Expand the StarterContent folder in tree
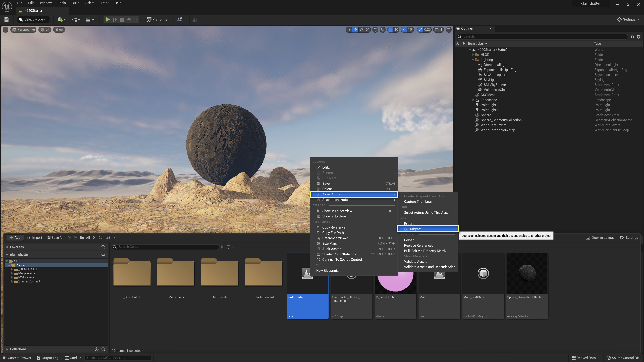This screenshot has height=362, width=644. pos(12,281)
